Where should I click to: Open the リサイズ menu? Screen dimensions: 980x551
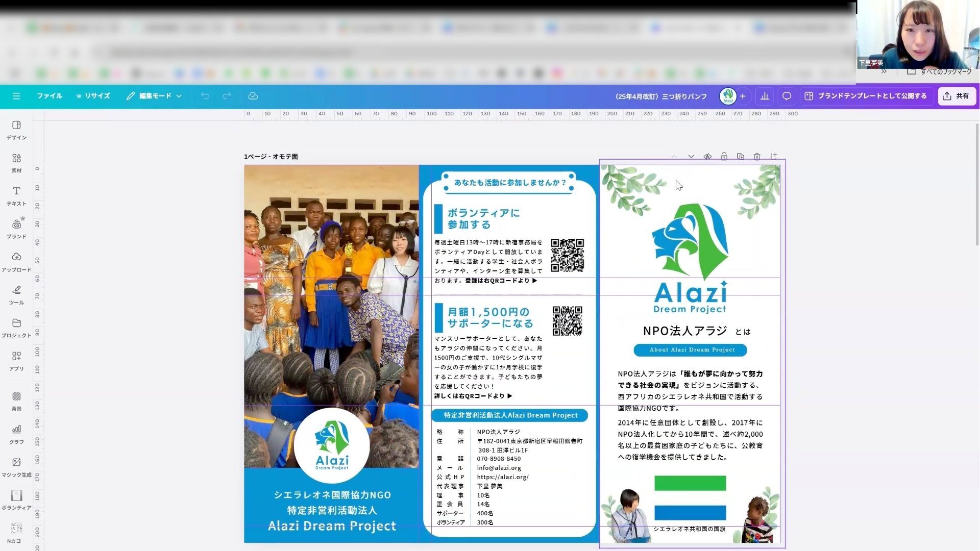pos(93,96)
